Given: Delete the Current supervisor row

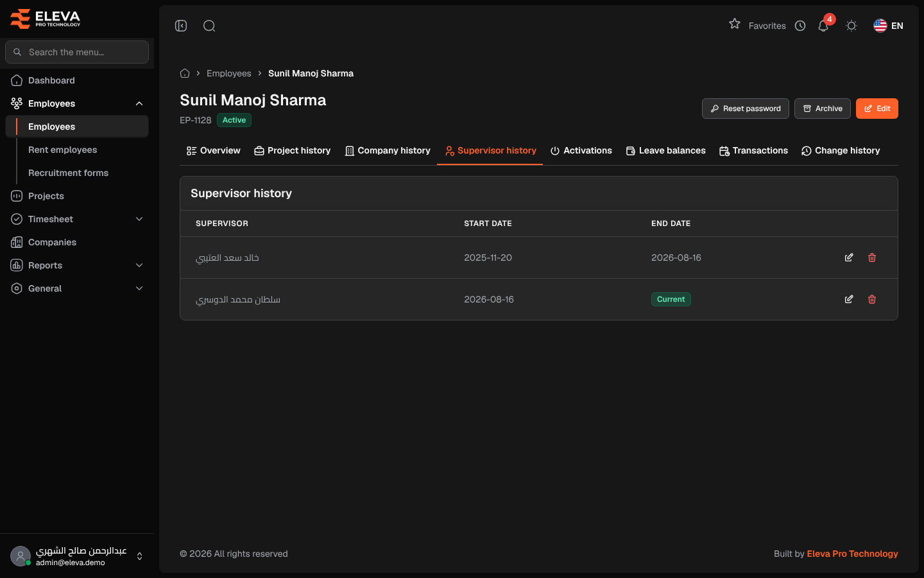Looking at the screenshot, I should pyautogui.click(x=872, y=299).
